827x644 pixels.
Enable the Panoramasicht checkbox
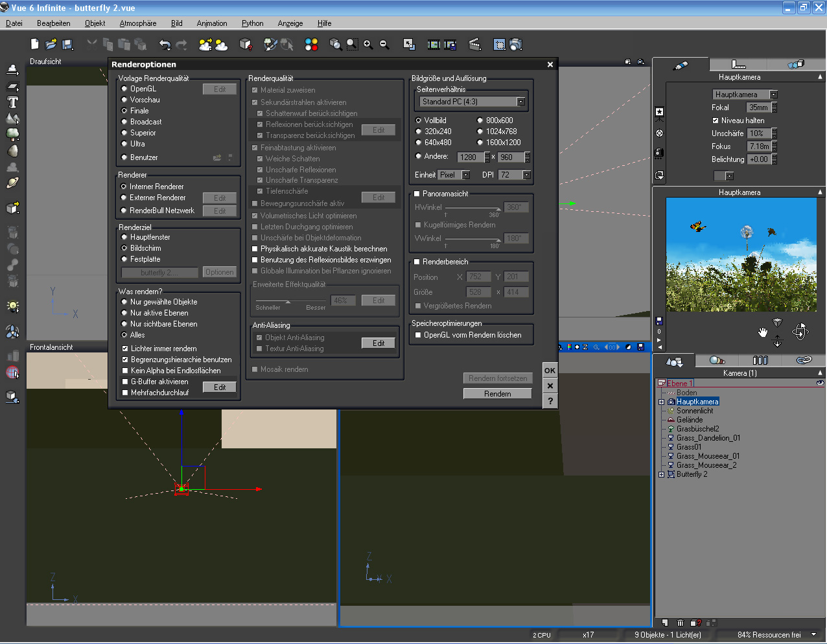click(417, 194)
